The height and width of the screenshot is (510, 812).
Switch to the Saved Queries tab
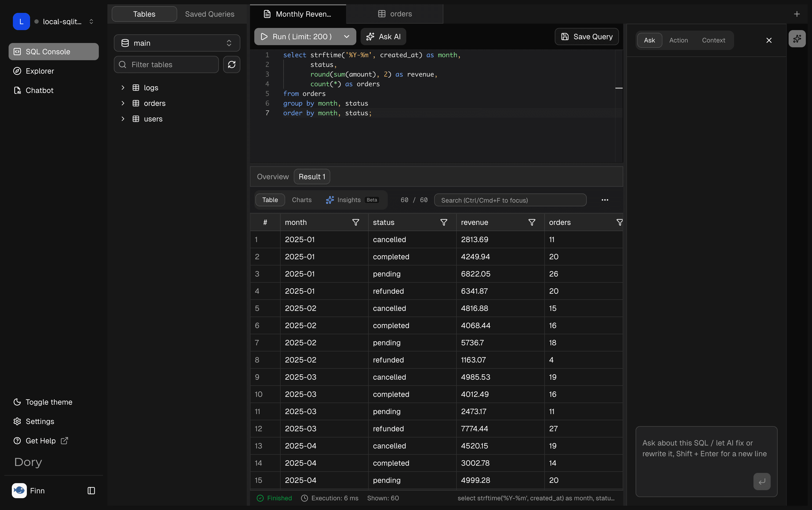click(x=210, y=14)
